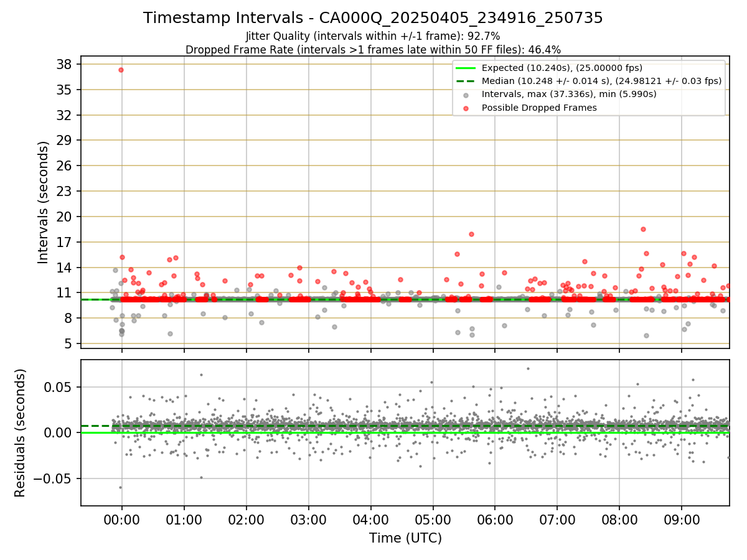Click the red point near 18.5 seconds after 08:00
747x560 pixels.
(643, 229)
